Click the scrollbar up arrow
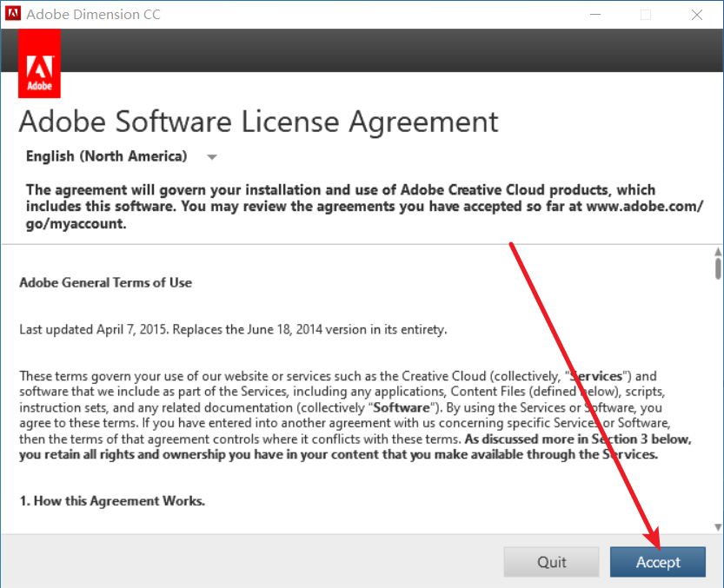The image size is (724, 588). [718, 252]
